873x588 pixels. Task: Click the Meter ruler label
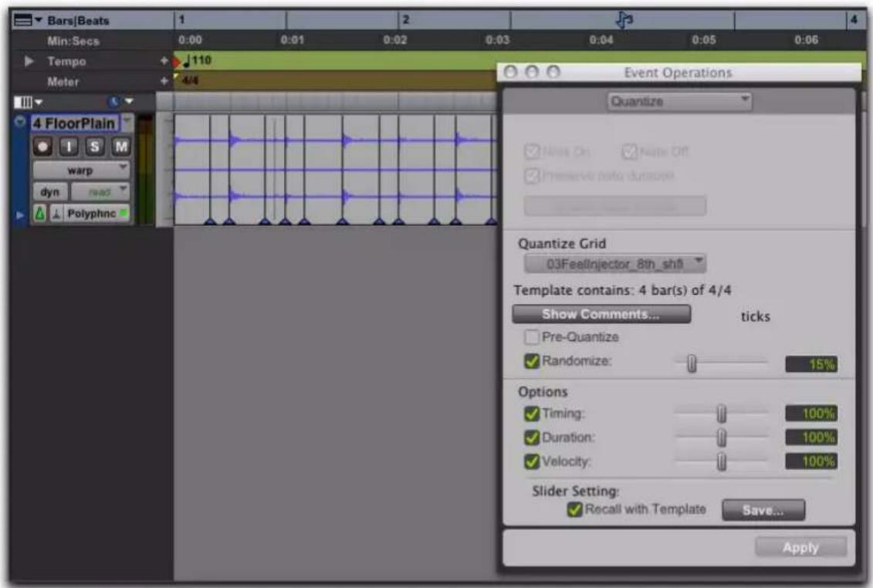[x=63, y=81]
